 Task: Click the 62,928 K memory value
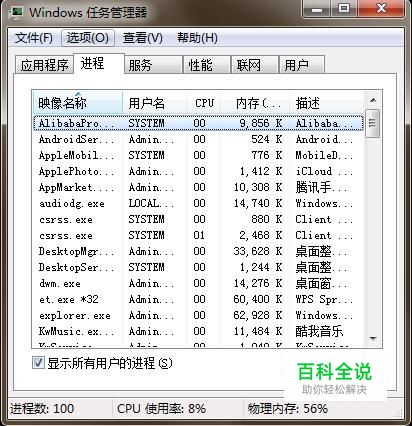click(x=258, y=315)
